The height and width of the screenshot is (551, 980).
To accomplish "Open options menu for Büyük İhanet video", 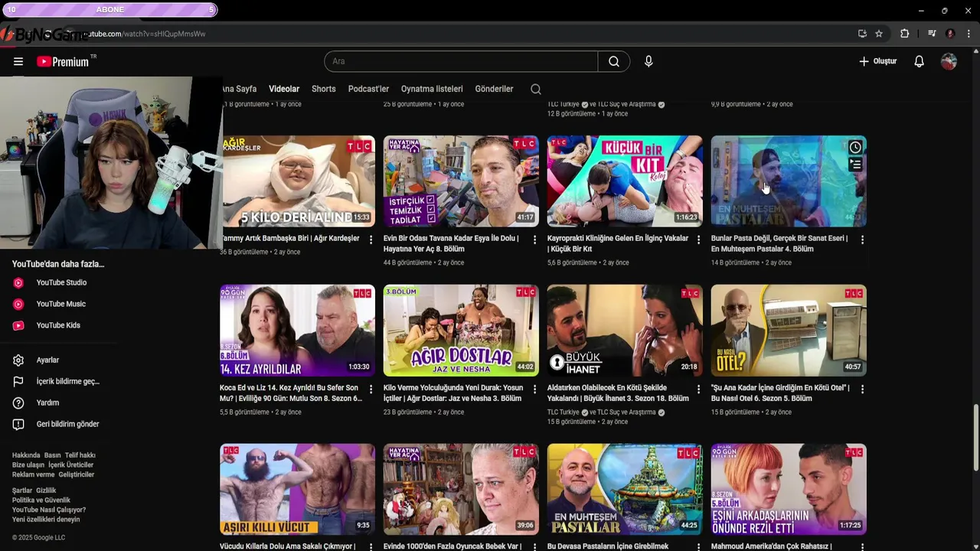I will pyautogui.click(x=698, y=389).
